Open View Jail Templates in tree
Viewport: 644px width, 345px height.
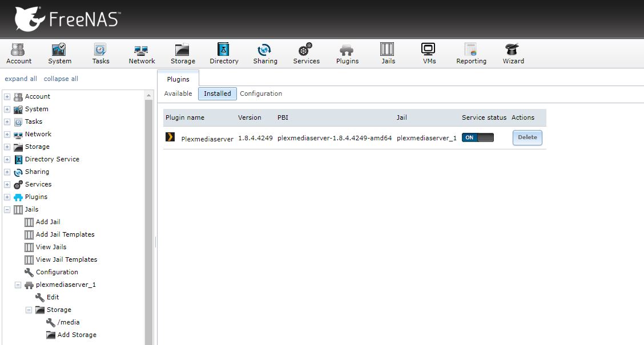point(66,259)
